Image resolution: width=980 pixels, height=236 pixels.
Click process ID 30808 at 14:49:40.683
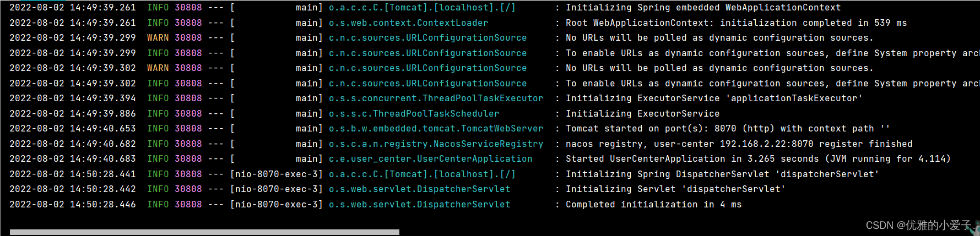click(x=188, y=159)
